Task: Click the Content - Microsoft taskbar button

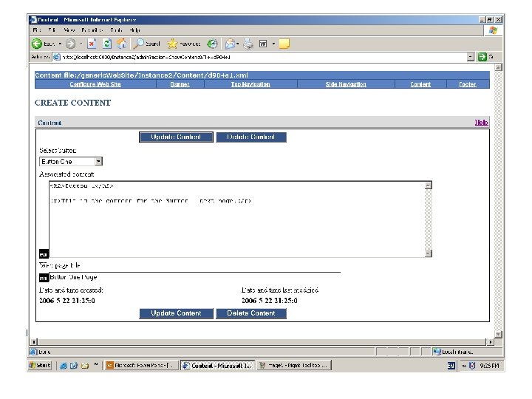Action: click(218, 366)
